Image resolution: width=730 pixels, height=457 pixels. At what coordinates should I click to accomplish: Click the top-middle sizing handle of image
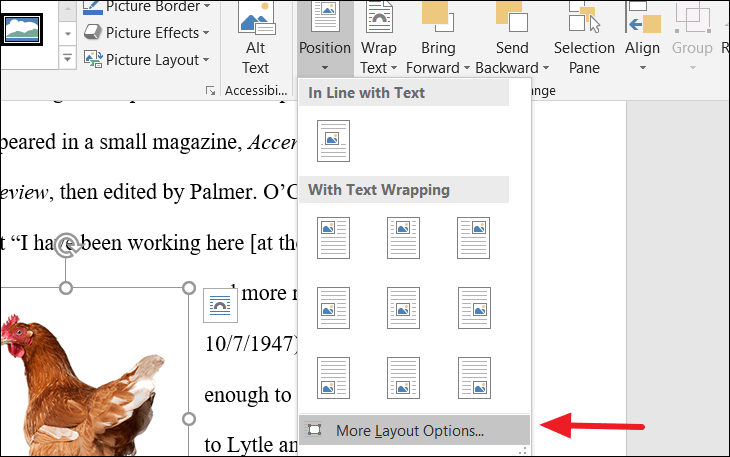click(x=66, y=288)
